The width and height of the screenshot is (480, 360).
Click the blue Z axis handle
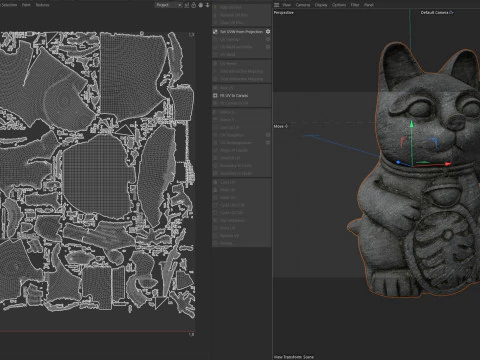point(398,162)
